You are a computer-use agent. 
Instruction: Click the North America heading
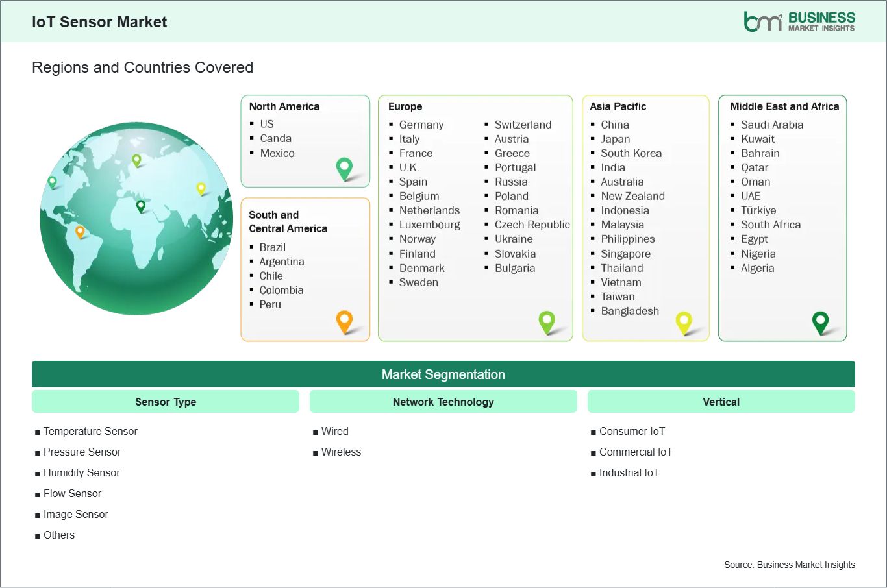pyautogui.click(x=284, y=106)
